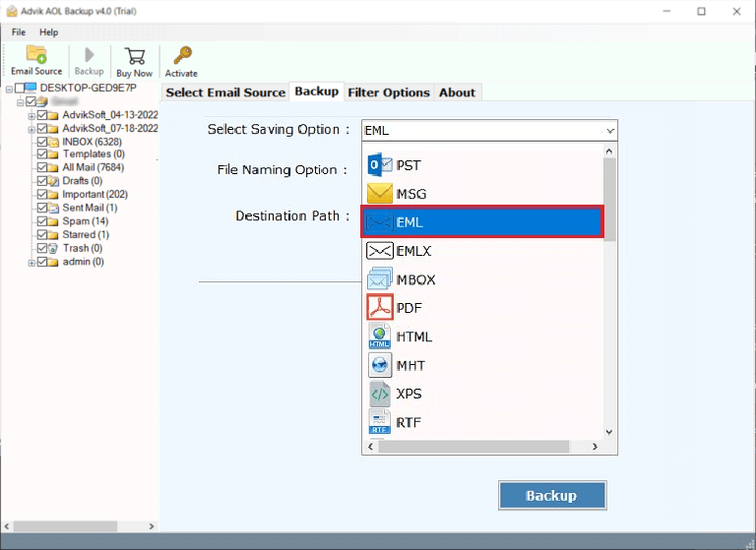The height and width of the screenshot is (550, 756).
Task: Click the DESKTOP-GED9E7P computer icon
Action: tap(31, 88)
